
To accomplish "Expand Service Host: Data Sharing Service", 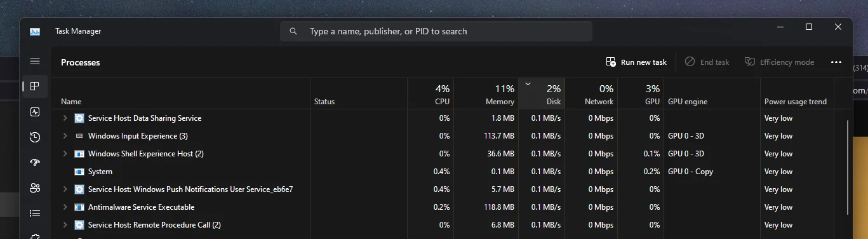I will pyautogui.click(x=64, y=118).
